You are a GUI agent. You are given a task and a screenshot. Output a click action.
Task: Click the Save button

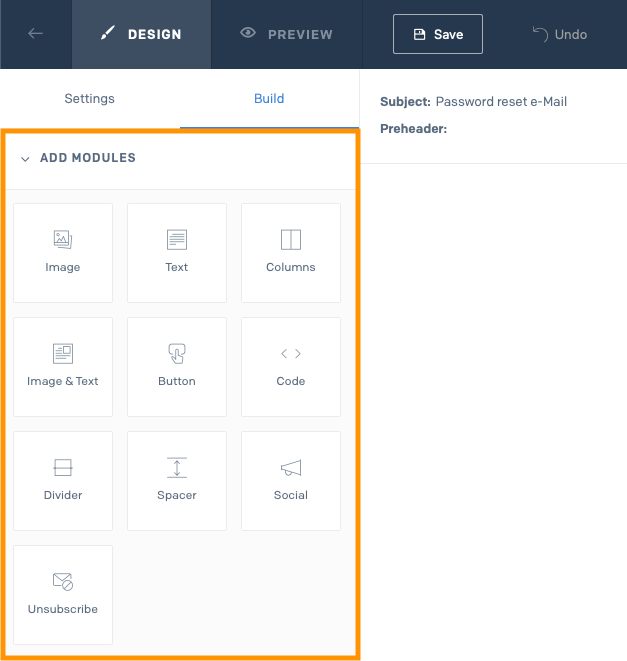(438, 34)
